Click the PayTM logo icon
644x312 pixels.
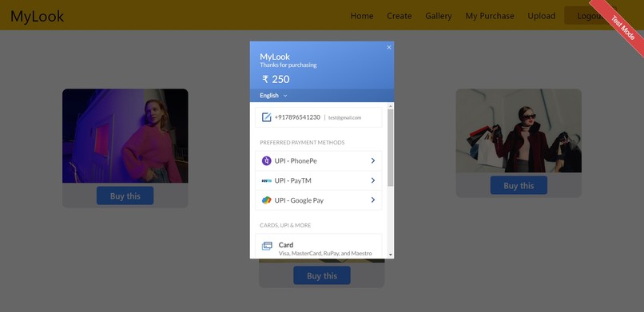coord(267,180)
